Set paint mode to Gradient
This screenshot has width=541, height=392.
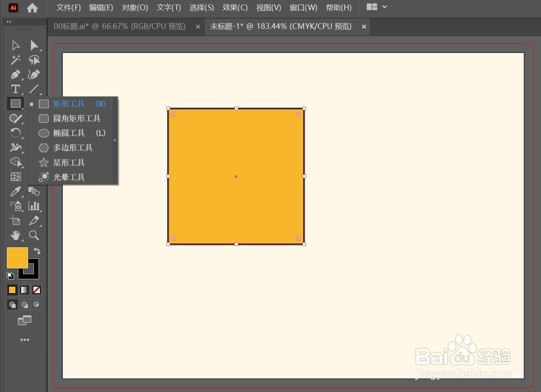[24, 290]
